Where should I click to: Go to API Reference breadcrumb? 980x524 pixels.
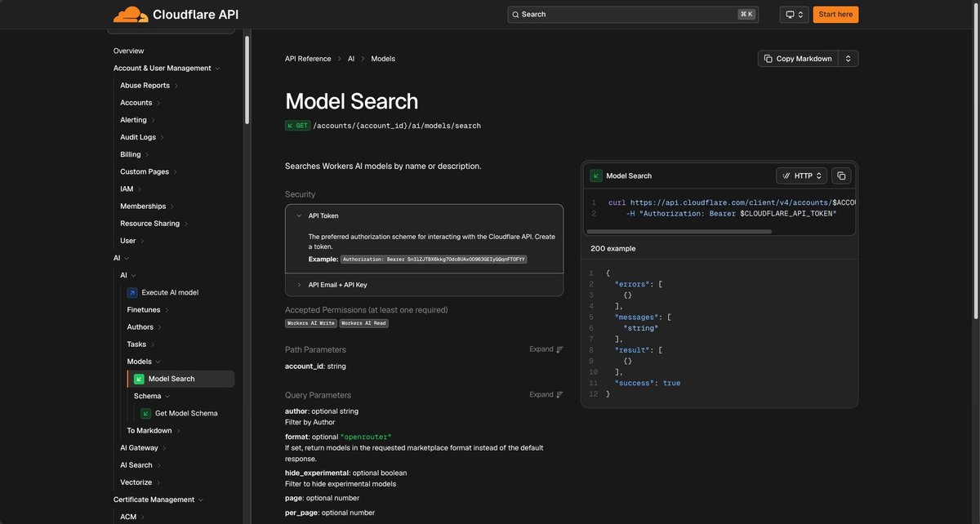click(x=308, y=59)
